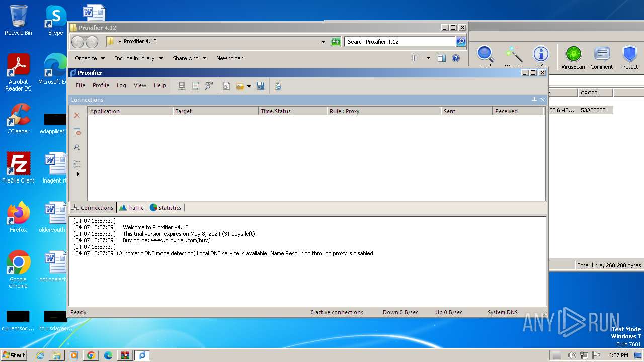Image resolution: width=644 pixels, height=362 pixels.
Task: Click the list-options icon in Connections sidebar
Action: pyautogui.click(x=77, y=163)
